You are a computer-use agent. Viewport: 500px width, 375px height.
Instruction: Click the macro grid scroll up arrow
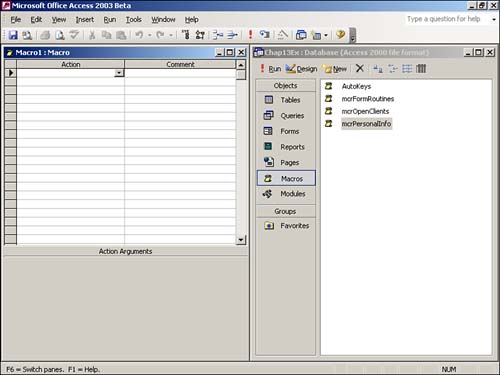click(x=241, y=65)
